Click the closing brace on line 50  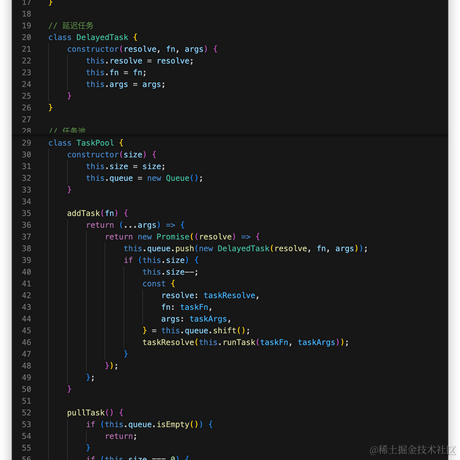[69, 389]
